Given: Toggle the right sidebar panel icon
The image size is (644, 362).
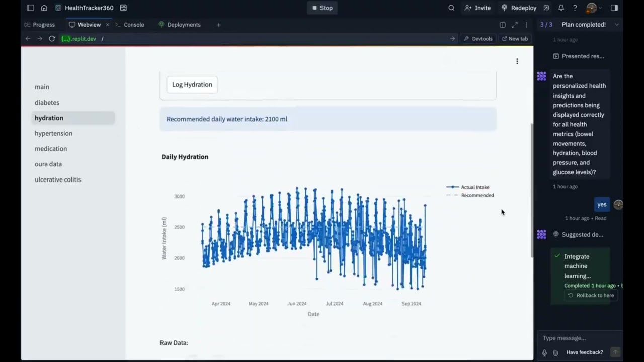Looking at the screenshot, I should 614,8.
